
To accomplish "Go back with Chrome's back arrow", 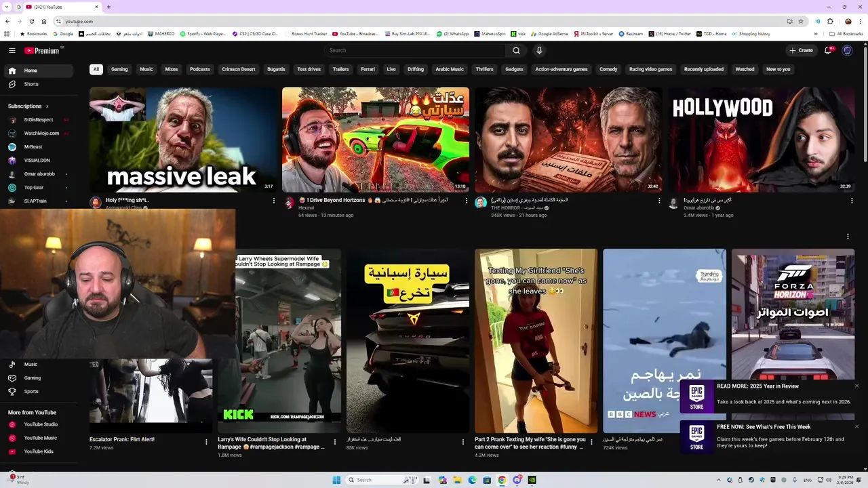I will [x=7, y=21].
